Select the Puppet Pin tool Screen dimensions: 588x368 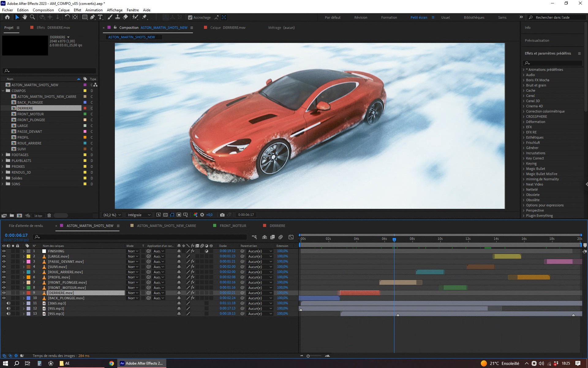click(x=145, y=17)
